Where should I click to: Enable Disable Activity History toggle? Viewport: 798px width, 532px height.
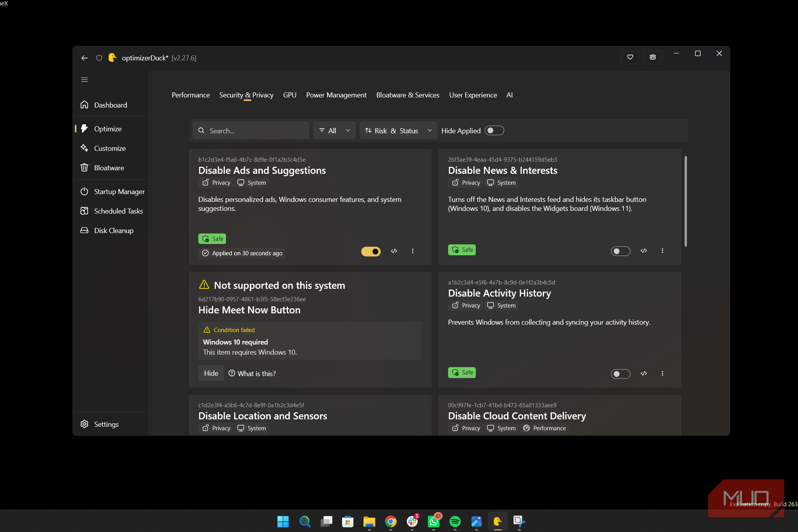pos(620,374)
